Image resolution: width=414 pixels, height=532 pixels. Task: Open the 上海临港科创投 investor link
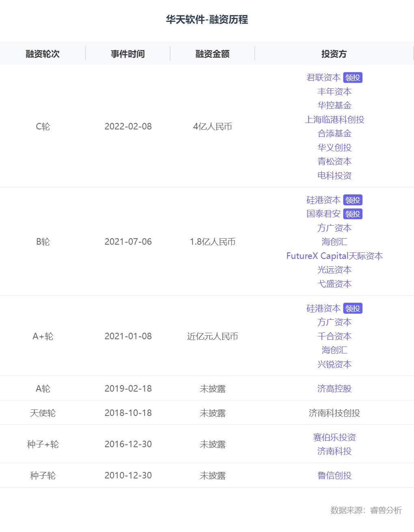pos(334,120)
